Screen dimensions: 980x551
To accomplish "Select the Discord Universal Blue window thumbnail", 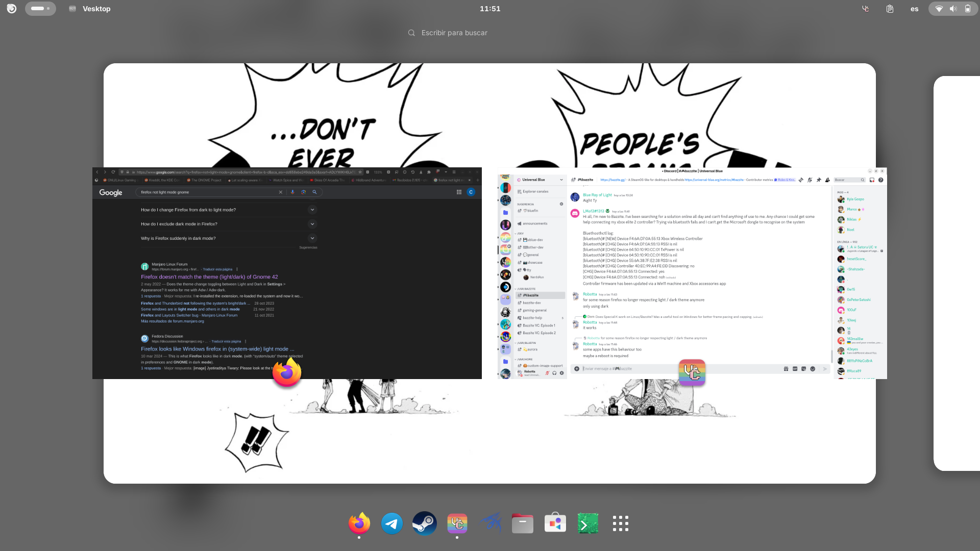I will click(x=692, y=273).
